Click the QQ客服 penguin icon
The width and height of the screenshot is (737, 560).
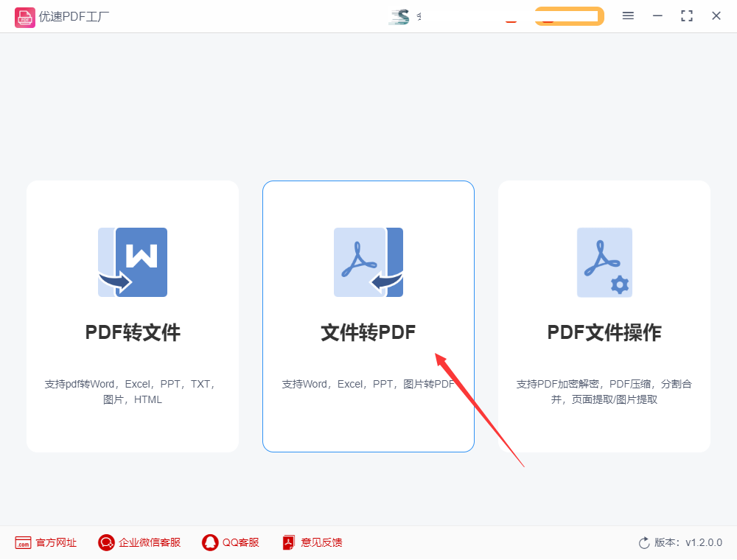coord(210,542)
